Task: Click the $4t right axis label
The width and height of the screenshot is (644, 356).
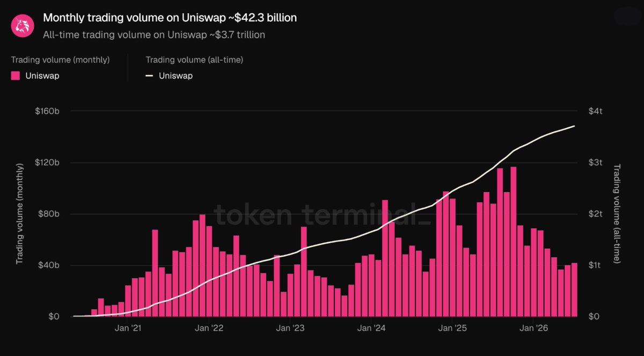Action: pyautogui.click(x=596, y=111)
